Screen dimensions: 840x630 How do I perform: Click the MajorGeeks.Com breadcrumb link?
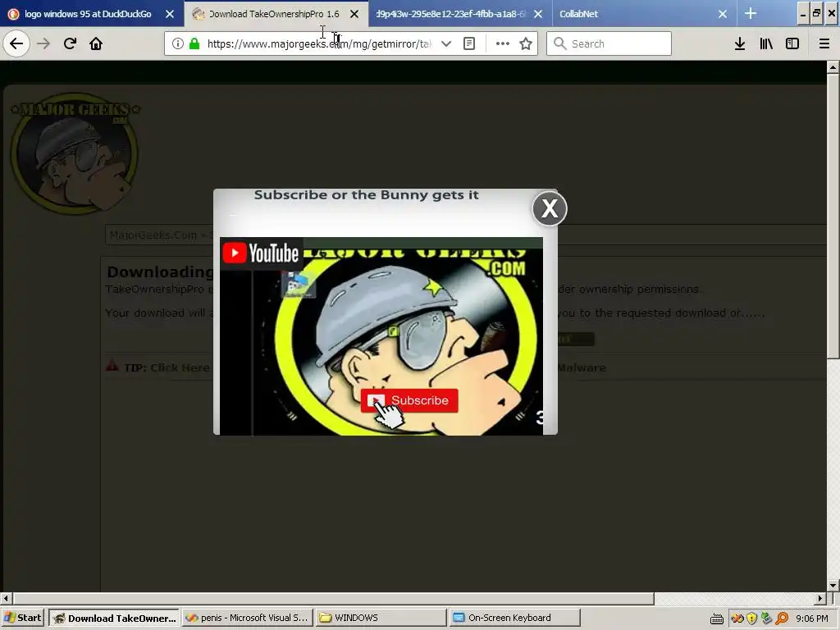[x=153, y=235]
